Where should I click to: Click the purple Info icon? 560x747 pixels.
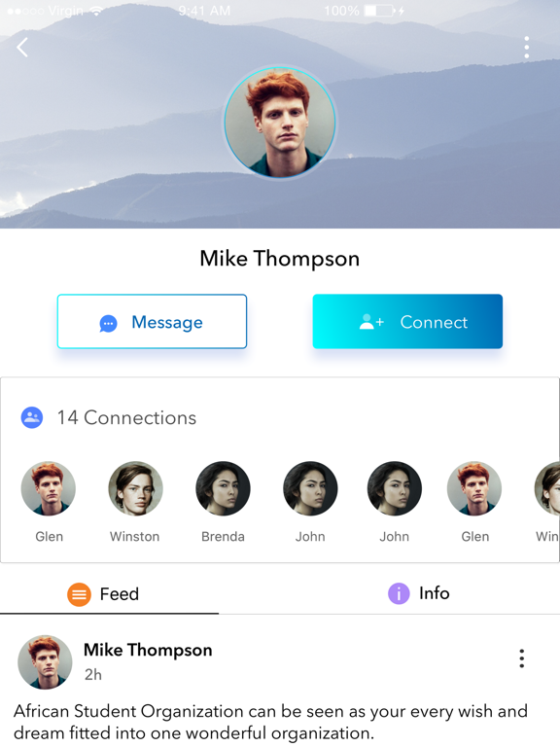pyautogui.click(x=399, y=593)
